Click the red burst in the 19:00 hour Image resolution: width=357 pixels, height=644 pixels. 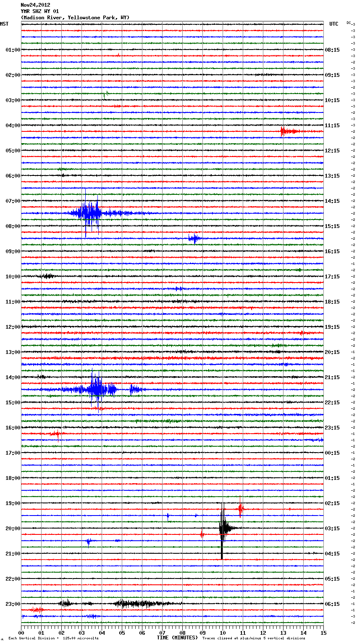point(240,509)
